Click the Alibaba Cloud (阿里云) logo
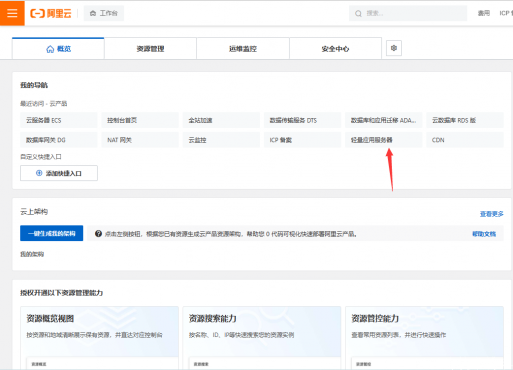Image resolution: width=513 pixels, height=370 pixels. tap(51, 13)
